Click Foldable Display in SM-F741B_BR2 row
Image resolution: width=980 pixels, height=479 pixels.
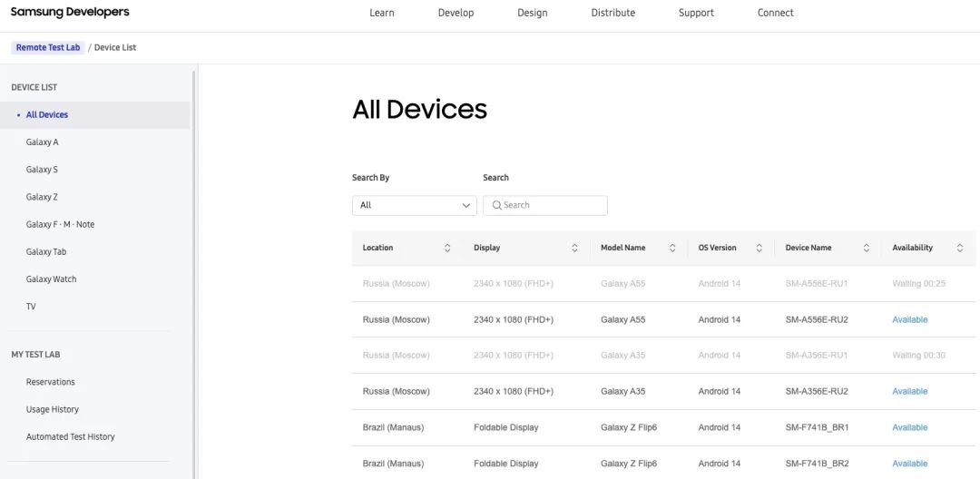coord(506,464)
